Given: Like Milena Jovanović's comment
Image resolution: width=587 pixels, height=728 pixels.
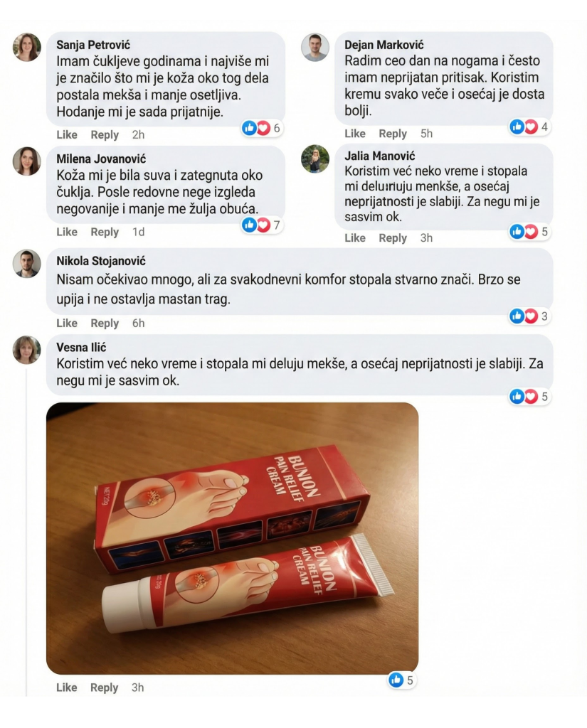Looking at the screenshot, I should click(67, 232).
